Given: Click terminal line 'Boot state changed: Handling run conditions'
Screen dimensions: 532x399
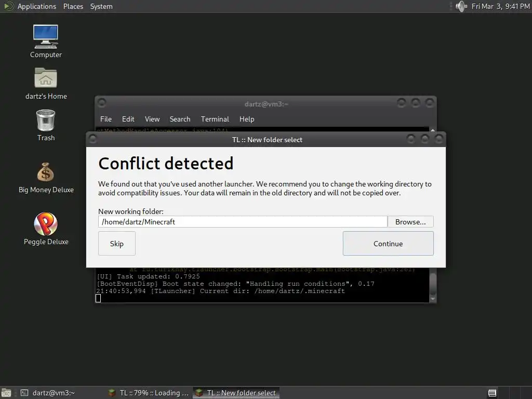Looking at the screenshot, I should coord(235,284).
